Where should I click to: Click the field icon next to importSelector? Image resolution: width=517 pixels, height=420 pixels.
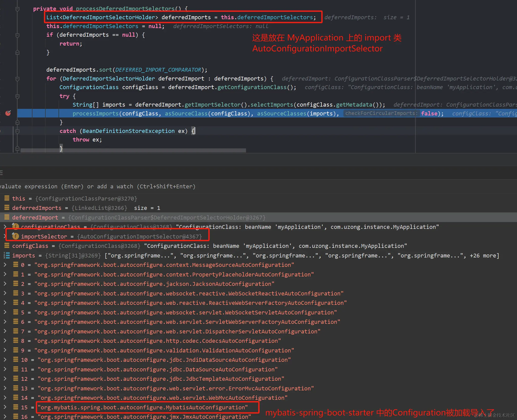coord(15,236)
